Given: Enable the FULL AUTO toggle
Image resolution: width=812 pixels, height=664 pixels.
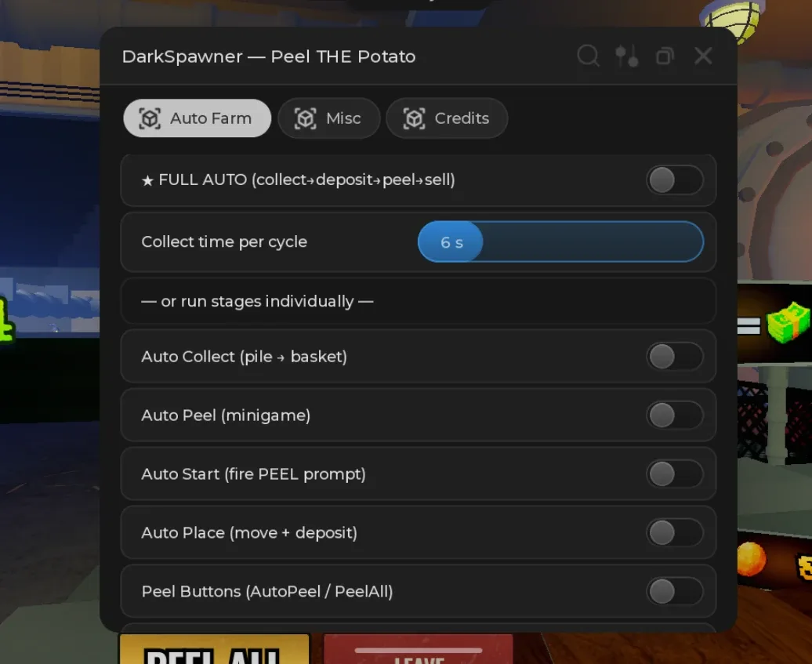Looking at the screenshot, I should (x=675, y=180).
